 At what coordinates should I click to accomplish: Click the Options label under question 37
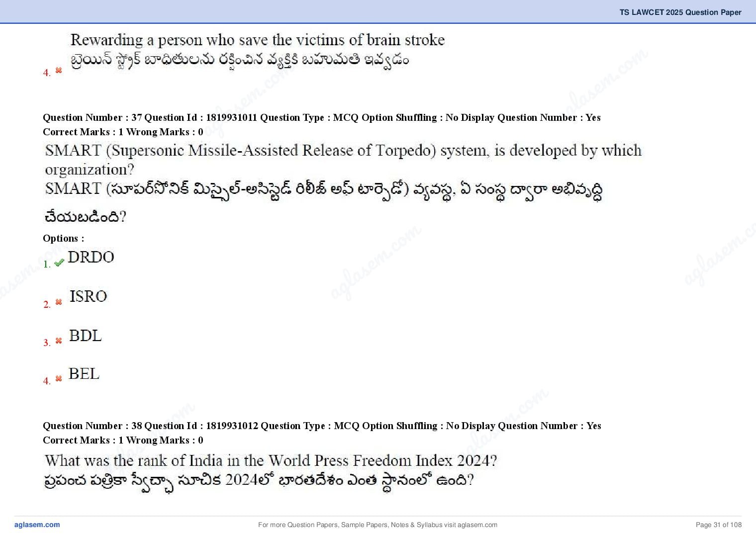(64, 238)
